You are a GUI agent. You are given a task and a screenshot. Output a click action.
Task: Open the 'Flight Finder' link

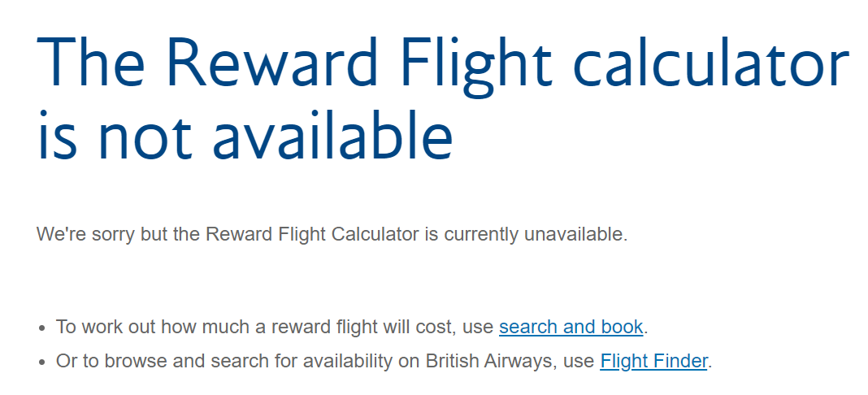pos(653,362)
